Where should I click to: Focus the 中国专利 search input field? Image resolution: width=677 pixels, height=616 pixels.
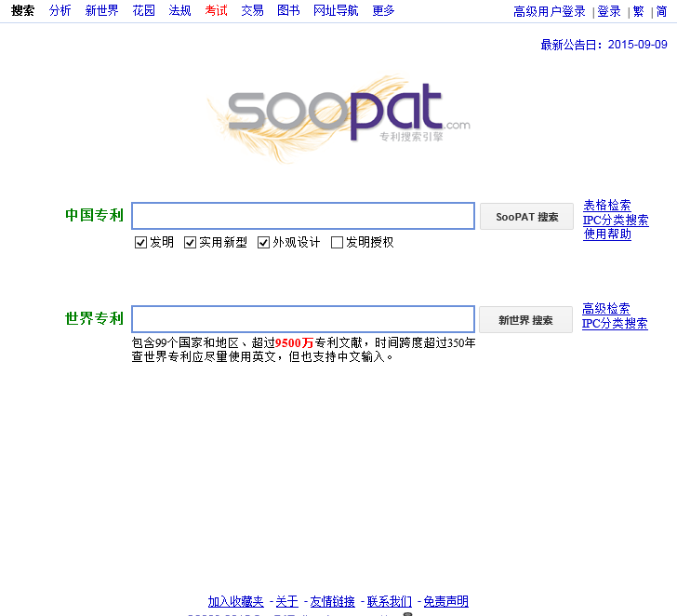[303, 216]
